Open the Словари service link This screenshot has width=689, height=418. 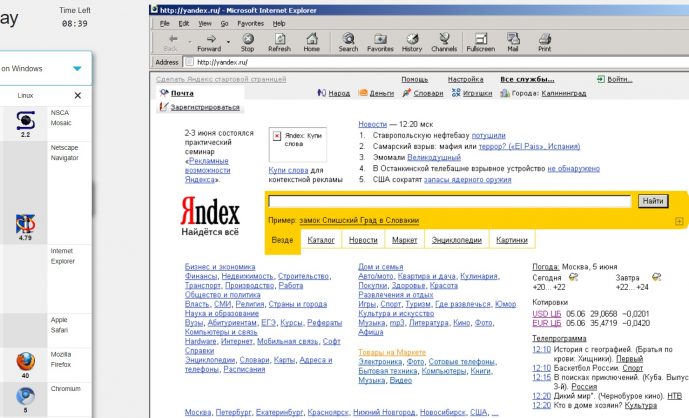pyautogui.click(x=428, y=93)
